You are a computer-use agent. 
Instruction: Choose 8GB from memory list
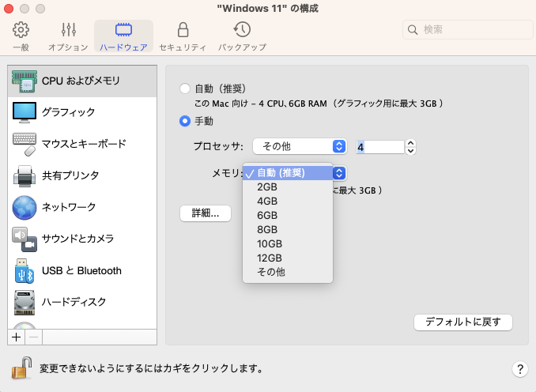[x=267, y=229]
